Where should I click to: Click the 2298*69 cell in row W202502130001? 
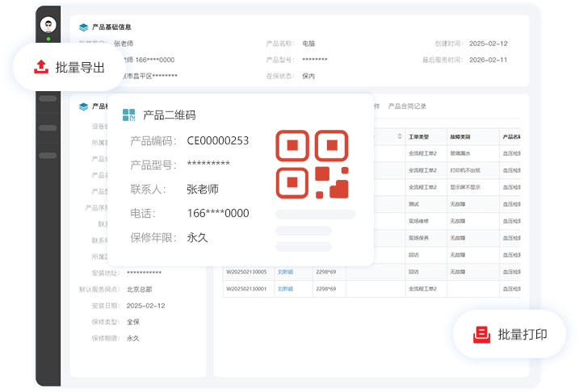click(325, 289)
